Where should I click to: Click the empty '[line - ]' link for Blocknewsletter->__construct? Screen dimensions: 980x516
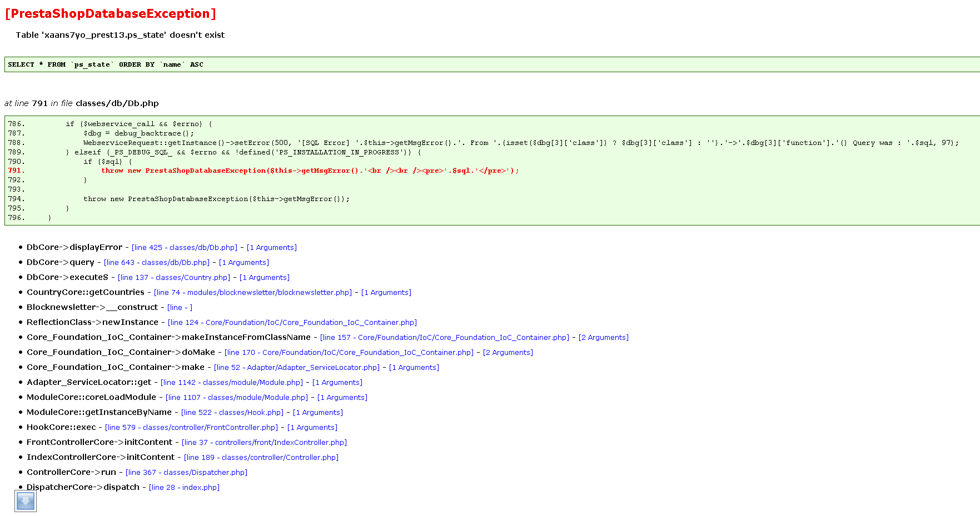click(180, 308)
